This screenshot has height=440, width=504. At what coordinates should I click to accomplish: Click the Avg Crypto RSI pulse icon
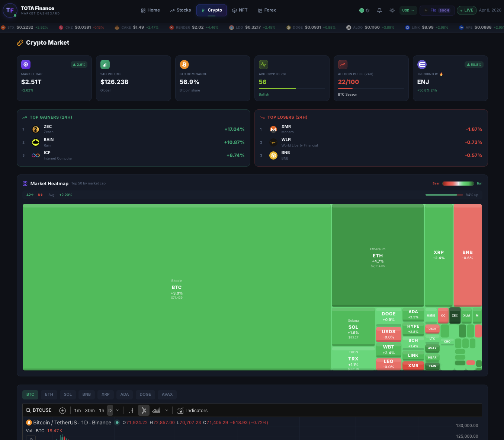tap(263, 64)
